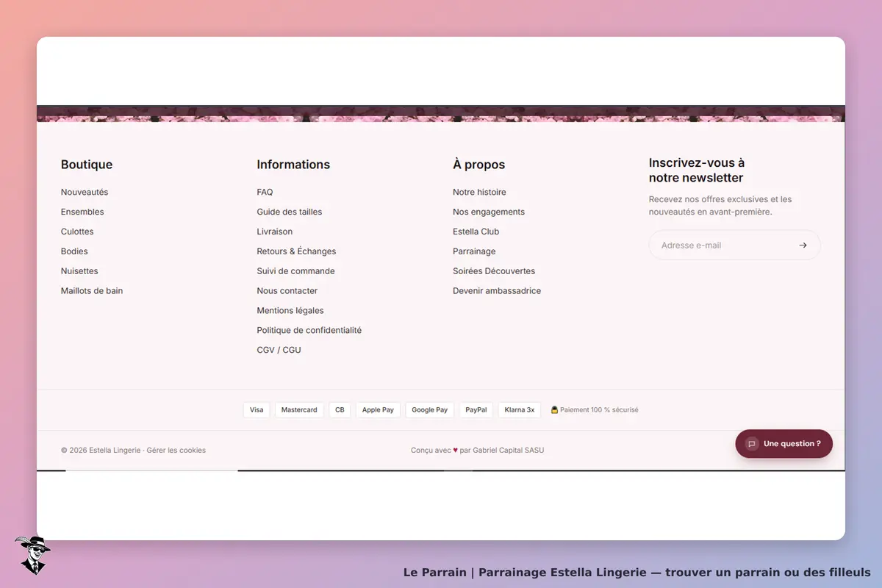Image resolution: width=882 pixels, height=588 pixels.
Task: Click the Klarna 3x badge
Action: pos(520,410)
